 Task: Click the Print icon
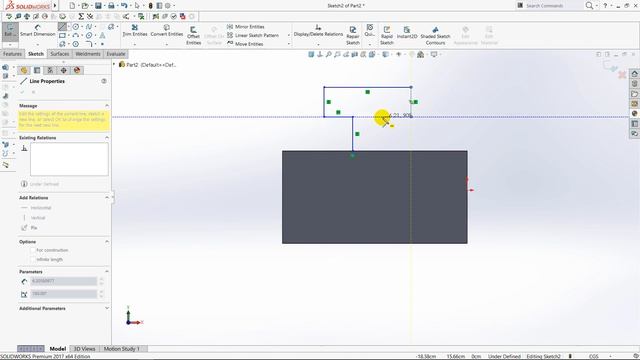[x=111, y=6]
